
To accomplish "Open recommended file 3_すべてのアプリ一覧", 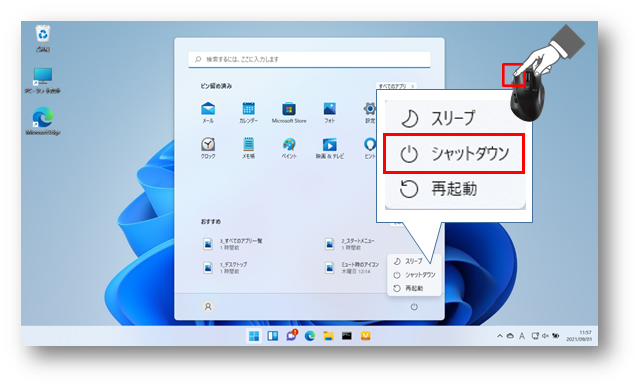I will [234, 244].
